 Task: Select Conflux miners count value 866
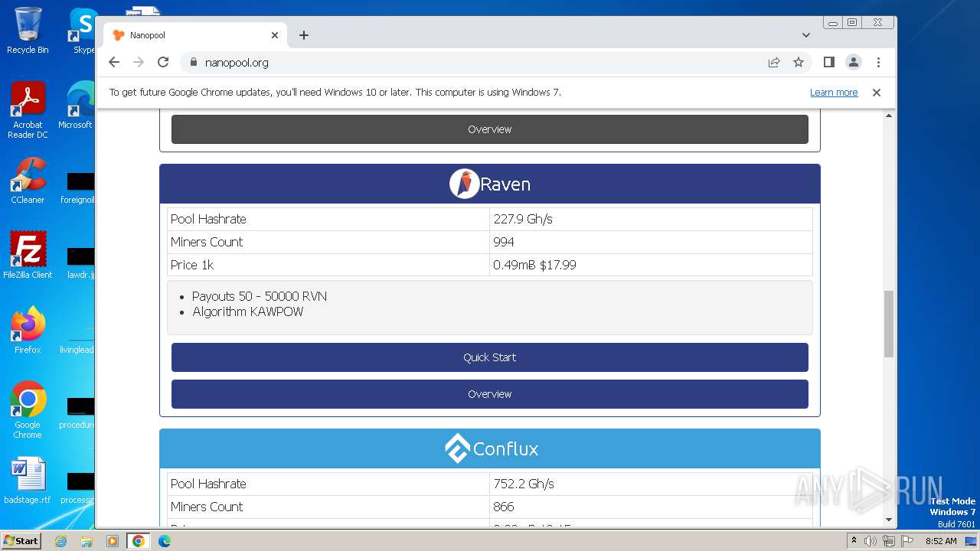504,507
